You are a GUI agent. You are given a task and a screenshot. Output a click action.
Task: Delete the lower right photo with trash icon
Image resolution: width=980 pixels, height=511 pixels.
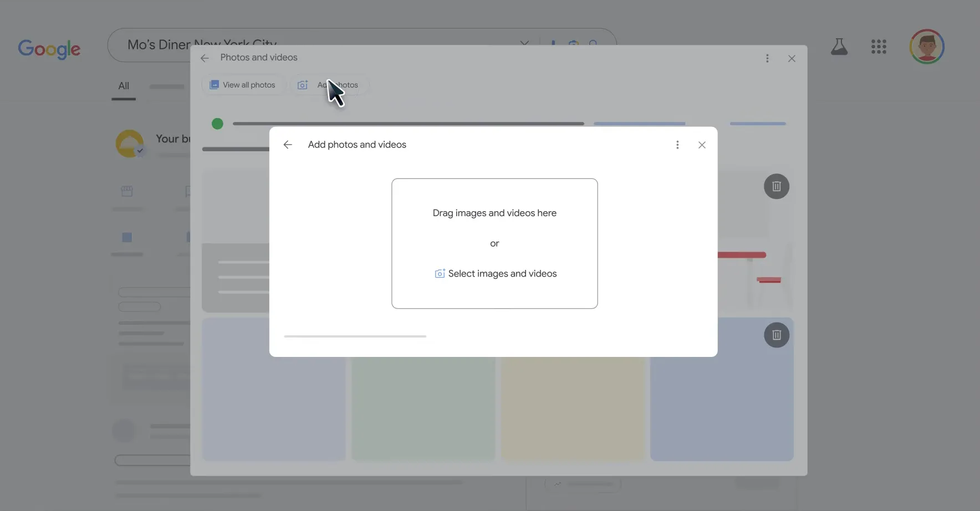tap(776, 335)
